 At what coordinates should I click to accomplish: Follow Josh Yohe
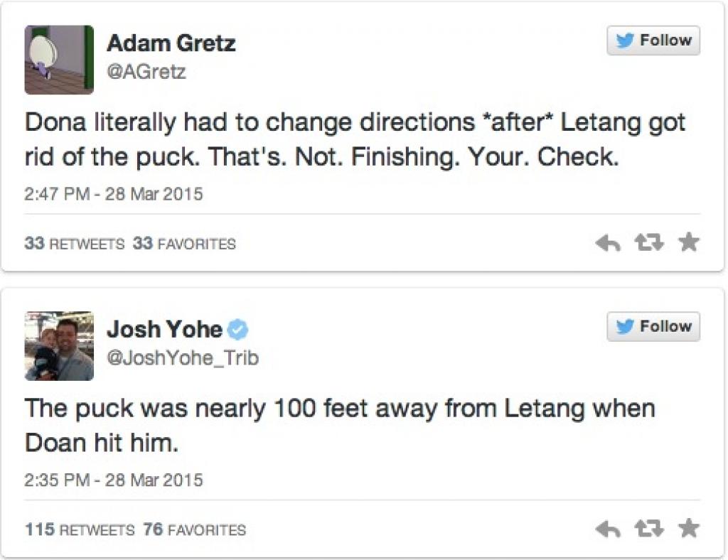pyautogui.click(x=653, y=327)
